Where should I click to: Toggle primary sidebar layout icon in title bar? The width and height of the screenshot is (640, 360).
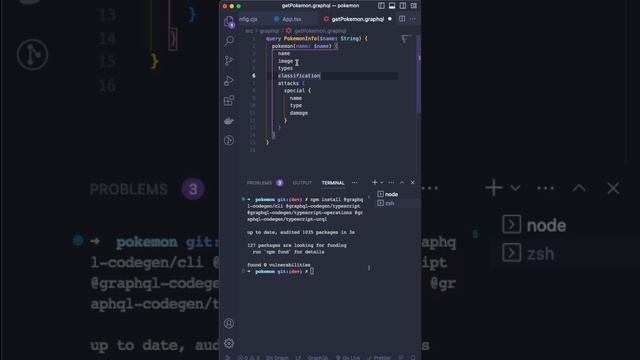coord(381,6)
